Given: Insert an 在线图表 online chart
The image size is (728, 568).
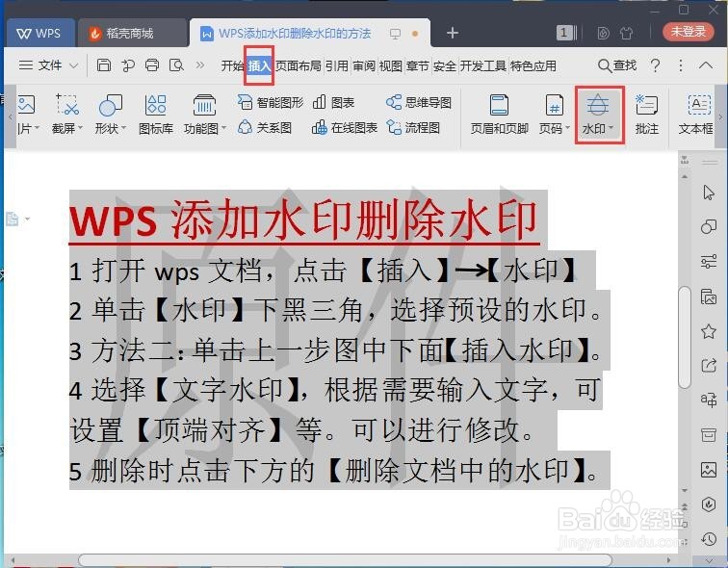Looking at the screenshot, I should (x=344, y=127).
